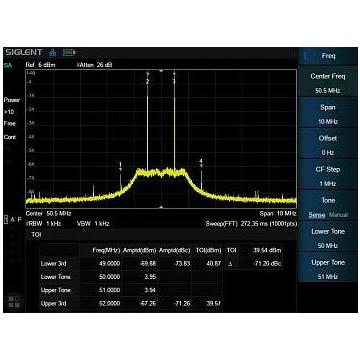Click the network connection status icon

tap(53, 52)
